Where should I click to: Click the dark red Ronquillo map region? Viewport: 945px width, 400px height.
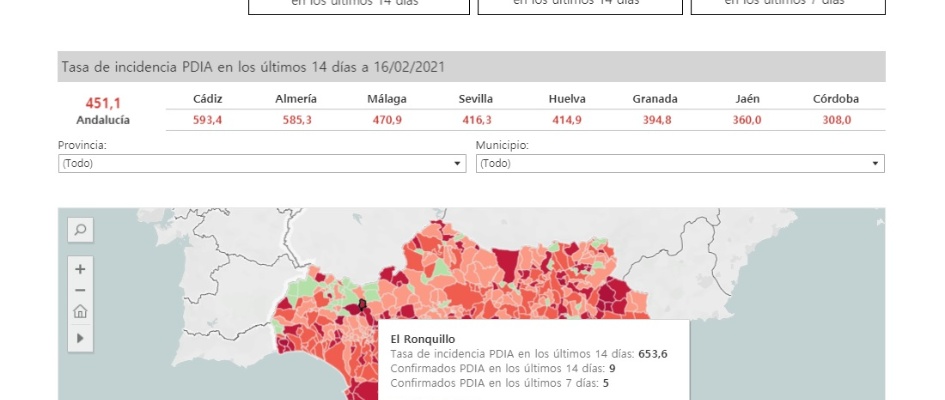[362, 302]
